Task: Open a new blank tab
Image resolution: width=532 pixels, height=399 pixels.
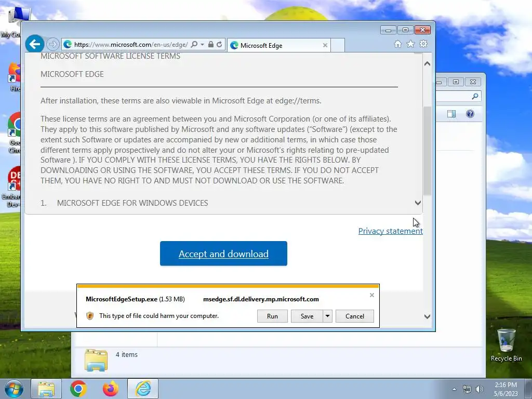Action: (x=338, y=45)
